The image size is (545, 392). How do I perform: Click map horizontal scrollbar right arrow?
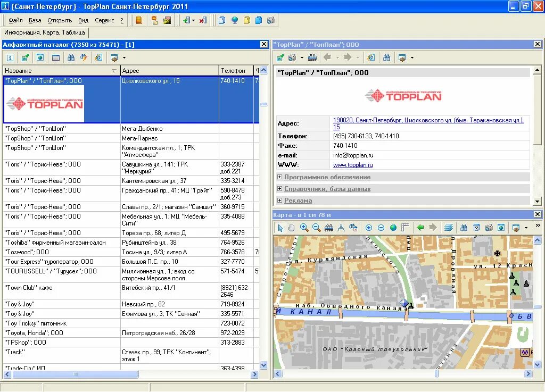529,374
